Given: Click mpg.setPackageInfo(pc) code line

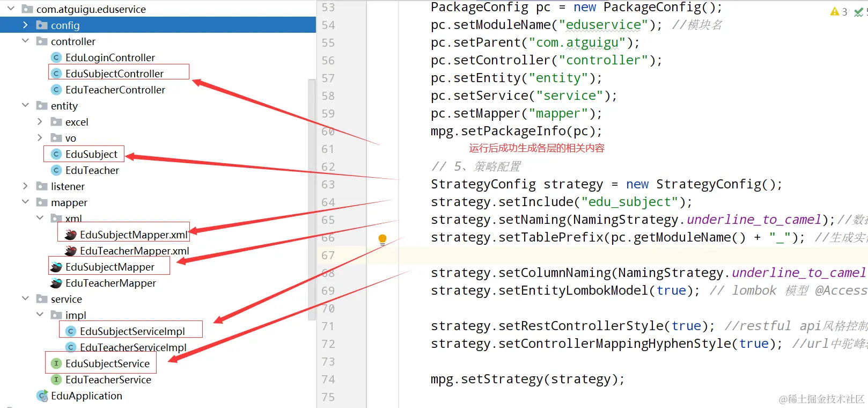Looking at the screenshot, I should (516, 131).
